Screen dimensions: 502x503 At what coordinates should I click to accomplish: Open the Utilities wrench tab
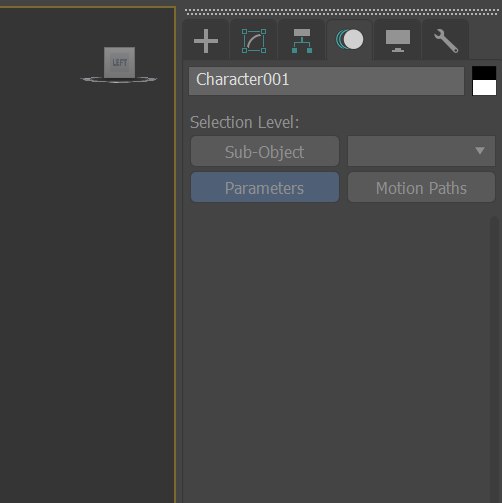click(x=446, y=41)
